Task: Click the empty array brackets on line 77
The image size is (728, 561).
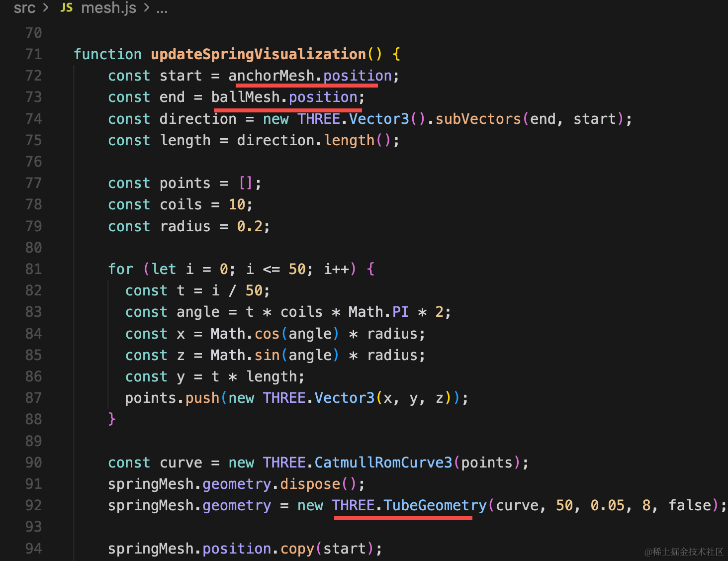Action: 246,183
